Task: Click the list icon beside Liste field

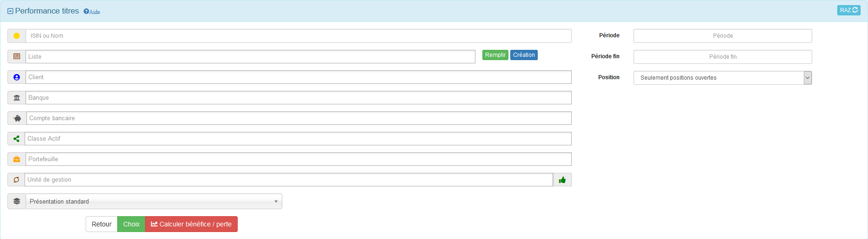Action: click(x=17, y=56)
